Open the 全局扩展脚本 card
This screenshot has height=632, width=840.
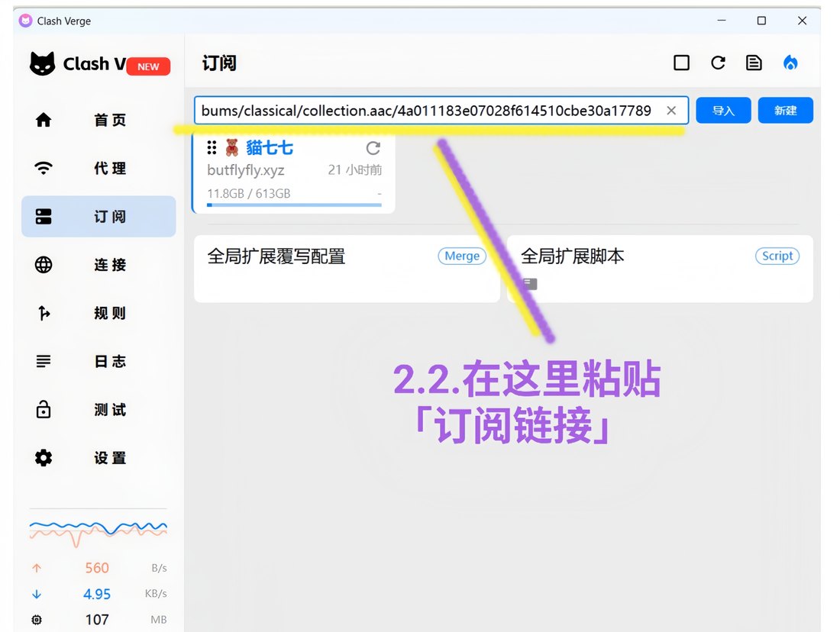click(660, 269)
